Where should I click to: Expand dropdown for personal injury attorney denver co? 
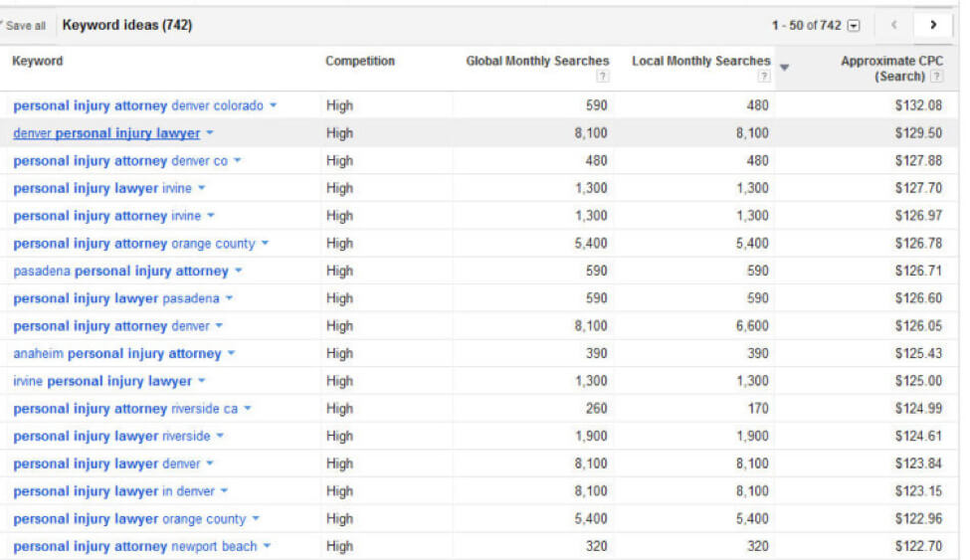point(237,161)
